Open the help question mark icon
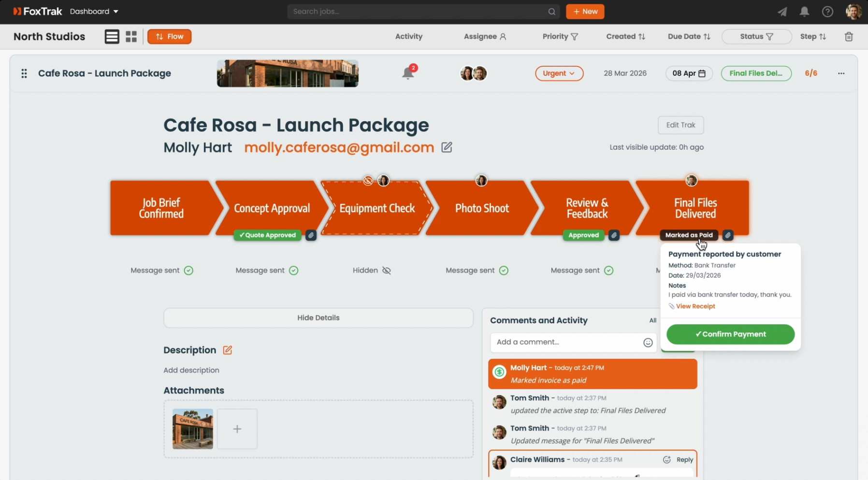Image resolution: width=868 pixels, height=480 pixels. (827, 12)
